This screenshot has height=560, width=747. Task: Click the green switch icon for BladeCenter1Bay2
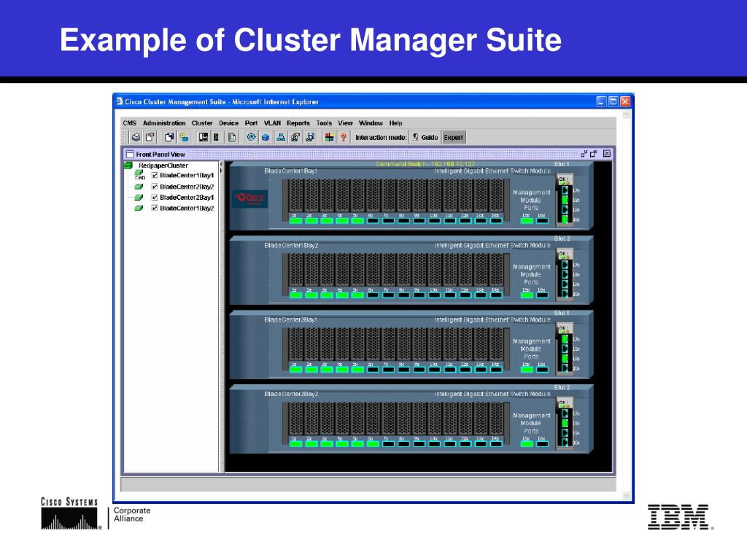coord(139,208)
